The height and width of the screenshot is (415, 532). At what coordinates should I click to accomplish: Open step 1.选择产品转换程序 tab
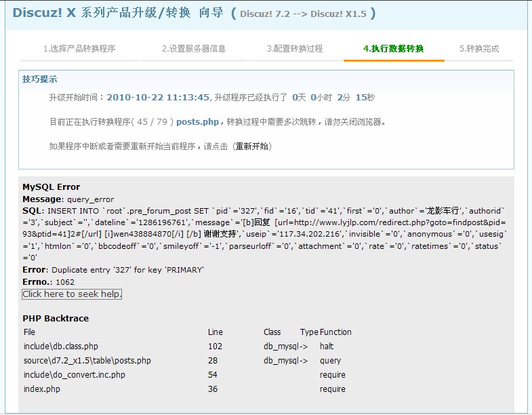[x=79, y=49]
